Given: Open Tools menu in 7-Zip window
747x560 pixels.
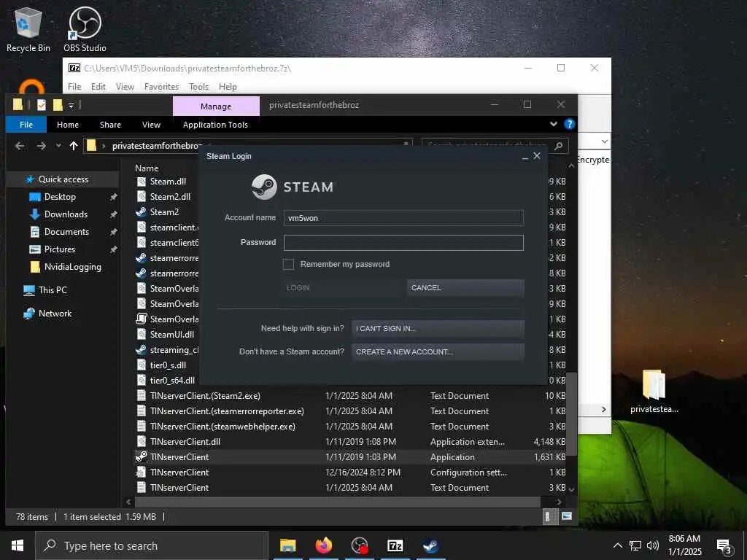Looking at the screenshot, I should click(x=198, y=87).
